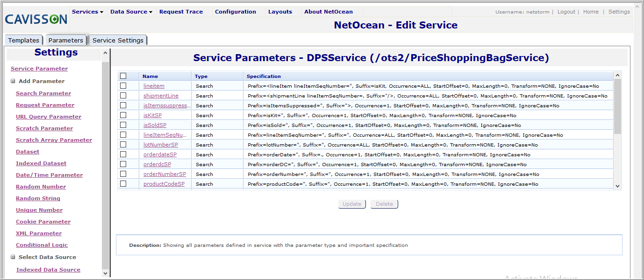Switch to the Templates tab
The width and height of the screenshot is (644, 280).
pos(24,40)
